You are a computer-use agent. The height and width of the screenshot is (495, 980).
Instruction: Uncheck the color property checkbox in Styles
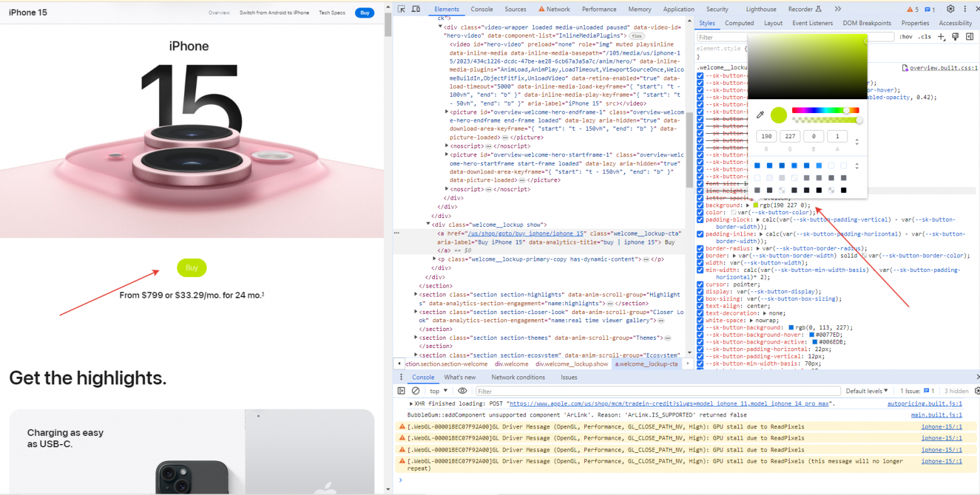pyautogui.click(x=700, y=212)
